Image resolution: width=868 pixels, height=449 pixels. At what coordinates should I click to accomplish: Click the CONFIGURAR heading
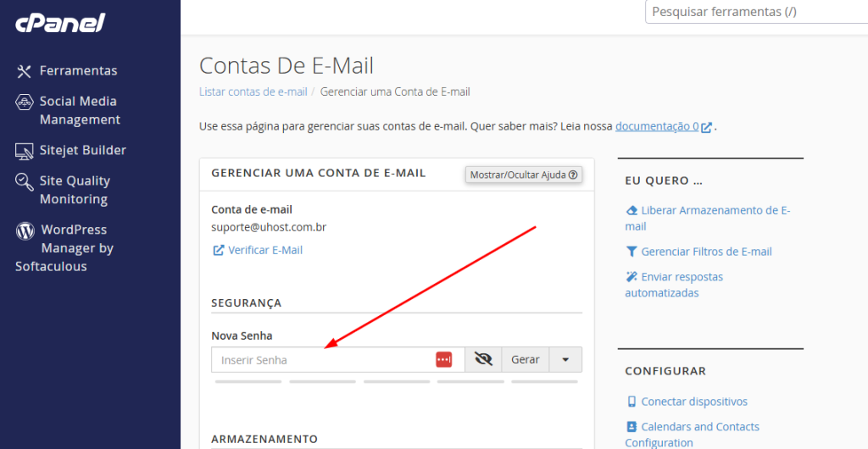coord(665,371)
